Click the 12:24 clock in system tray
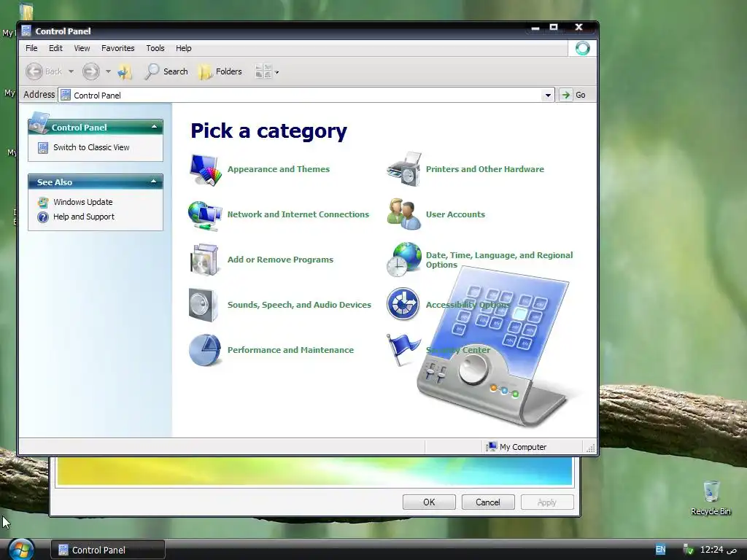747x560 pixels. coord(719,550)
